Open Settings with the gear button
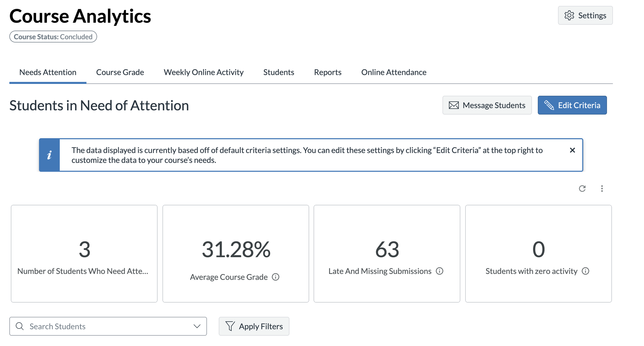Viewport: 644px width, 346px height. coord(585,15)
